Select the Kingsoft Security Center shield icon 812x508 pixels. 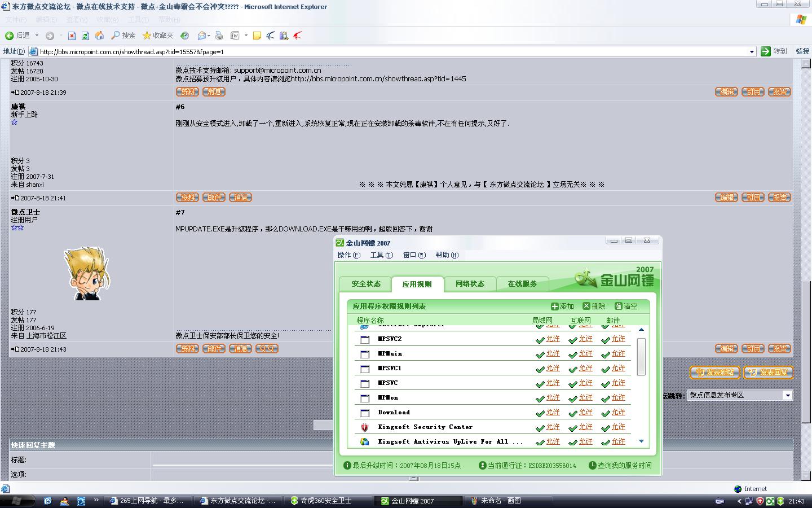(x=365, y=427)
